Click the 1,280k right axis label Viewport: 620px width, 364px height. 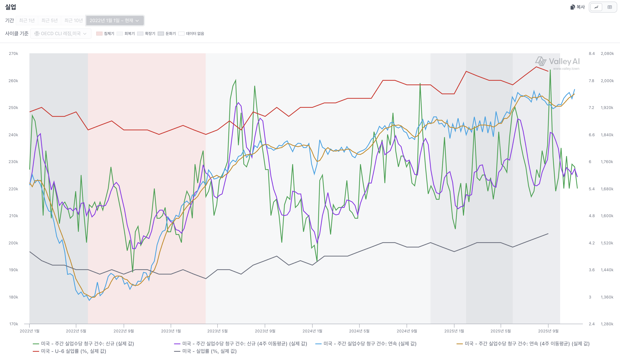(x=607, y=324)
